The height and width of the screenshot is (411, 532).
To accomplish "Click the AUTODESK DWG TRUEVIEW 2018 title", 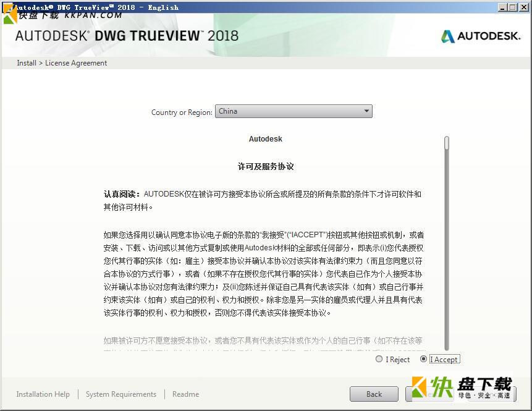I will [127, 36].
